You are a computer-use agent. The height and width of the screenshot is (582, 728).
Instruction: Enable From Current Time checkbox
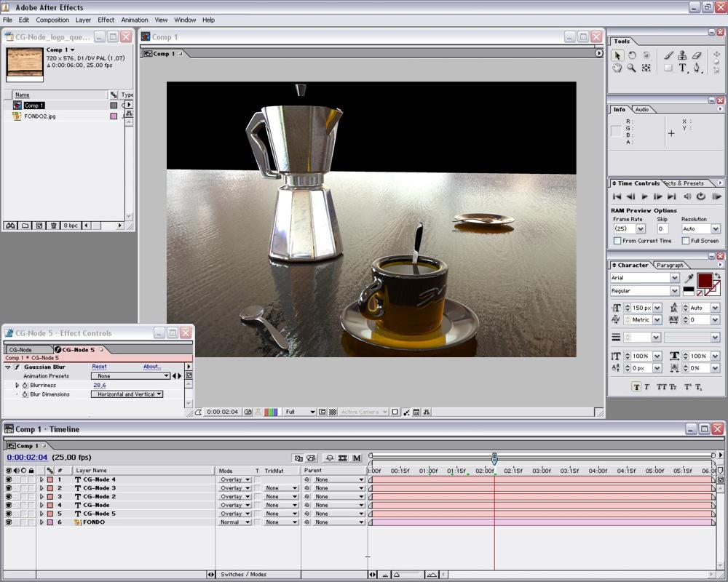pyautogui.click(x=617, y=241)
